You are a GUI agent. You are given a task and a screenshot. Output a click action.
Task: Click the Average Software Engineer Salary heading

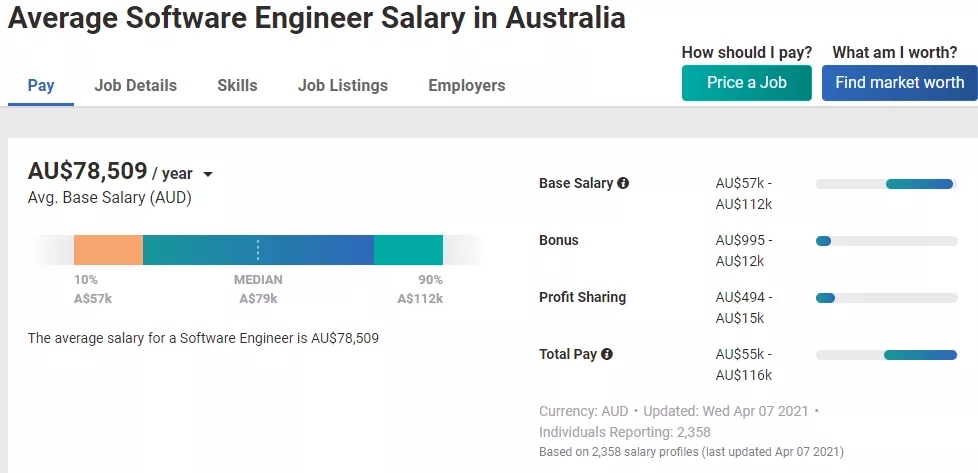tap(317, 18)
